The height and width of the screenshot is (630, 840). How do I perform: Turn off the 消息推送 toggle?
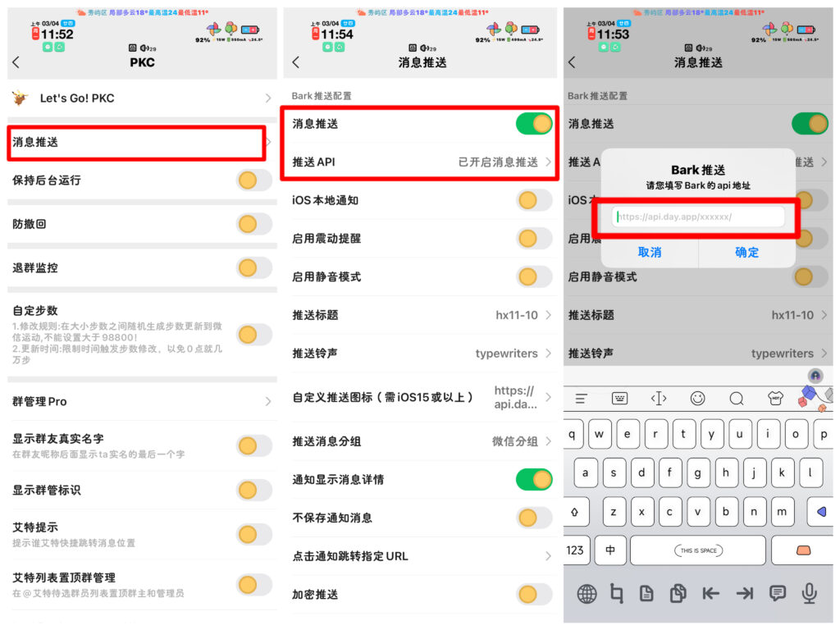tap(533, 124)
